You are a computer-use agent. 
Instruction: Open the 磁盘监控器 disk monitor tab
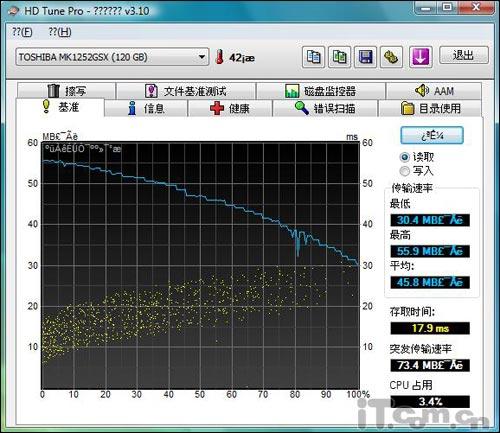coord(321,91)
